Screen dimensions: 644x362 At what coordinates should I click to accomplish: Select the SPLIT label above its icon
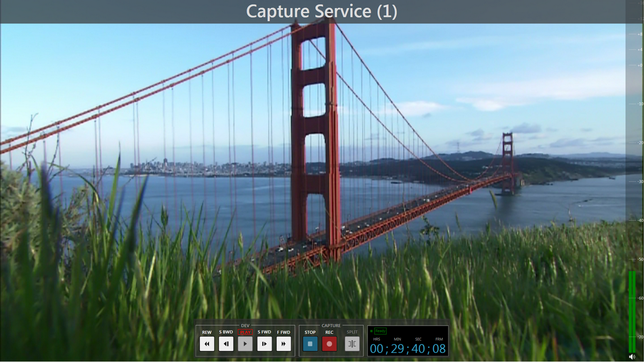pos(352,332)
